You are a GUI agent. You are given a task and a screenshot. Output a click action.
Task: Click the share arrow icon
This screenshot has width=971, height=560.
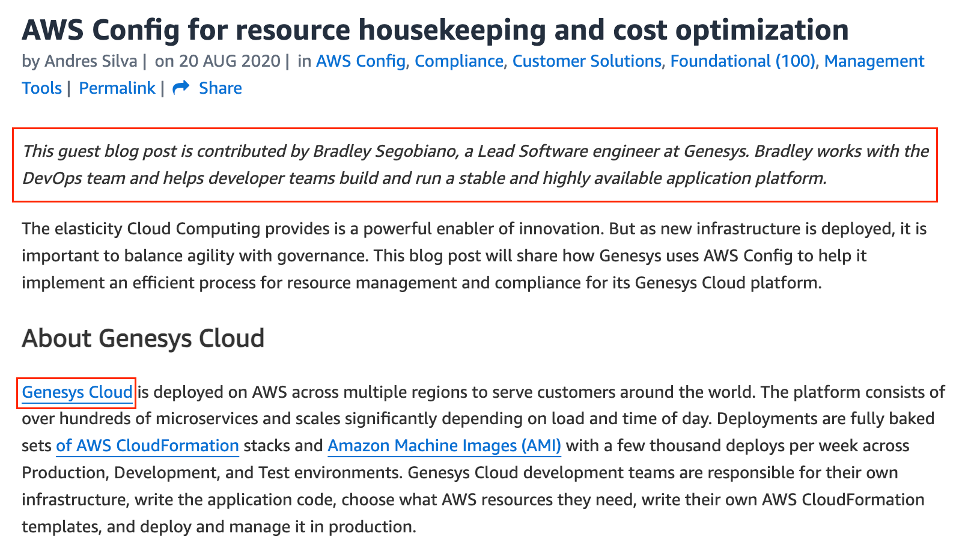tap(181, 88)
